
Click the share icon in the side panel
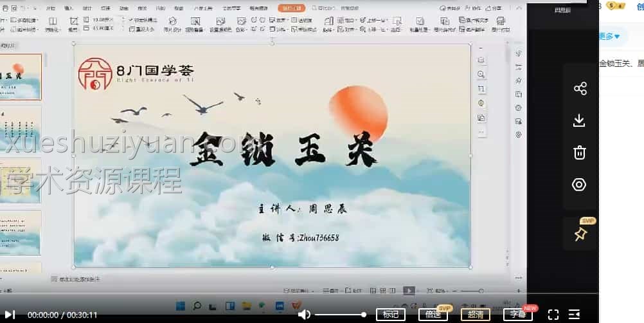(580, 89)
